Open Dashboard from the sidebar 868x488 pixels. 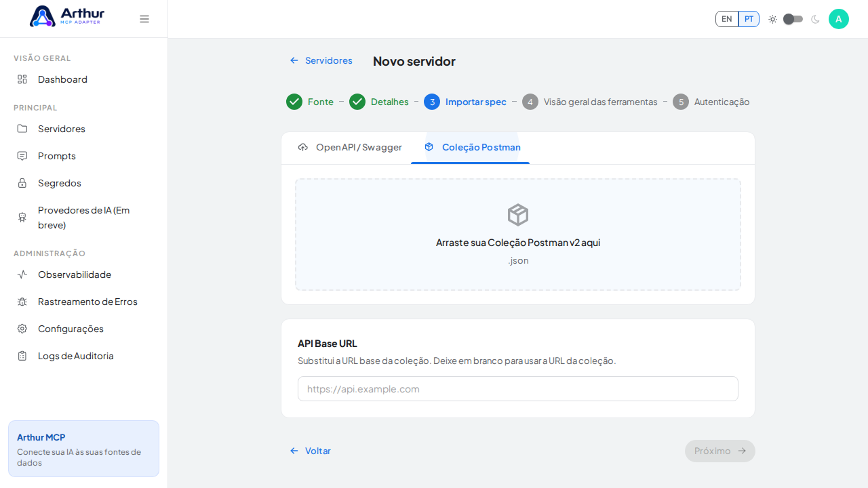click(x=84, y=79)
